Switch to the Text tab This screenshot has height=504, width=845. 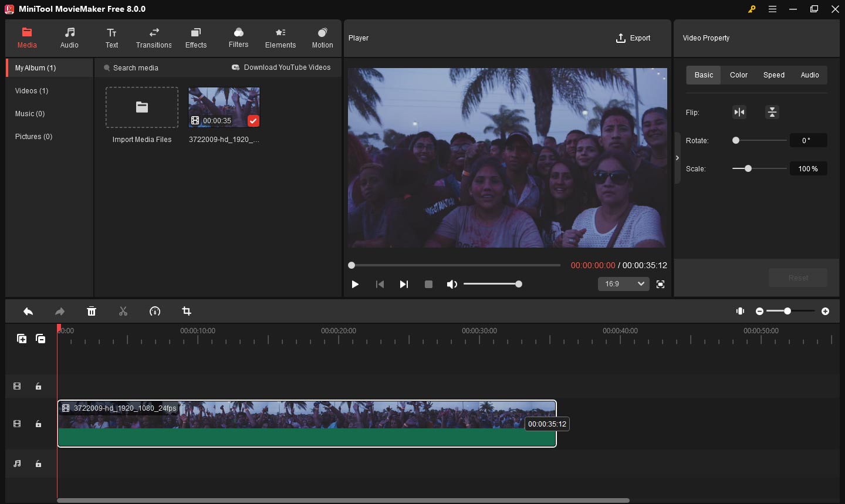[111, 38]
